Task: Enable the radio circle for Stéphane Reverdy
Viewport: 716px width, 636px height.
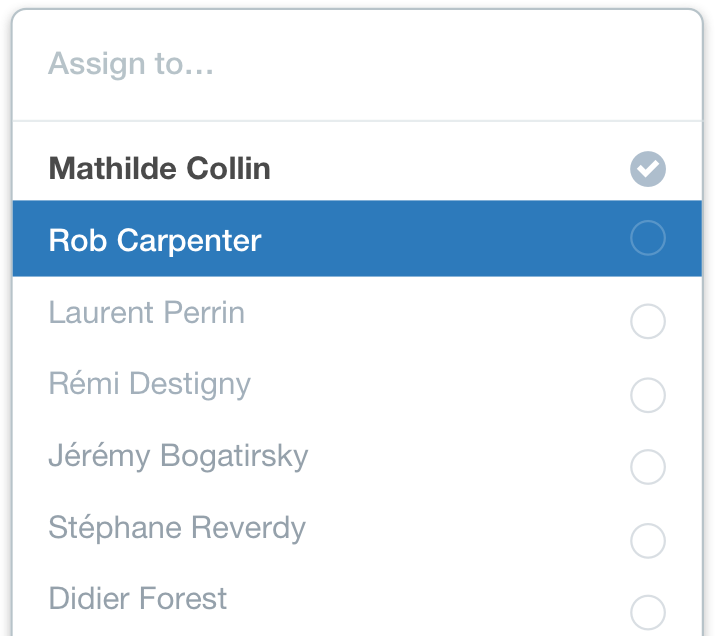Action: 648,540
